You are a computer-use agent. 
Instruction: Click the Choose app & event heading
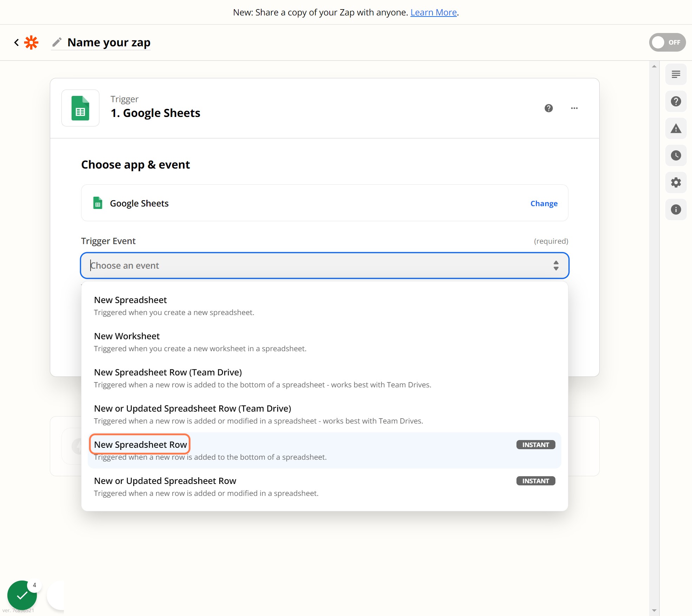(x=136, y=164)
